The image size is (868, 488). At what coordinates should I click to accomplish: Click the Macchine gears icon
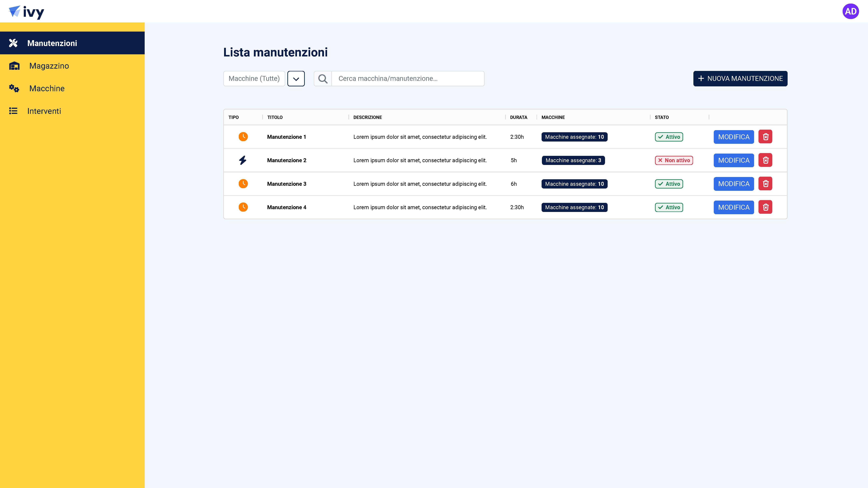point(14,88)
